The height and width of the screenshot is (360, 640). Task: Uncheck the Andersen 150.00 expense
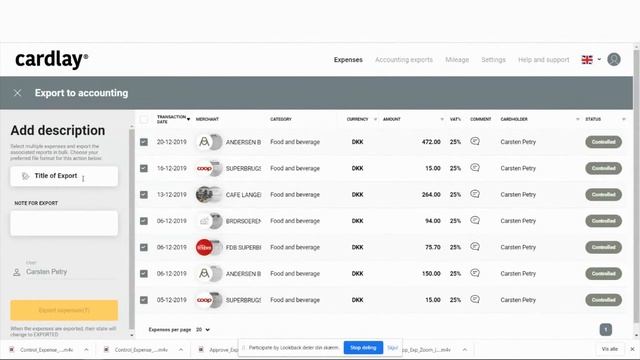point(144,273)
